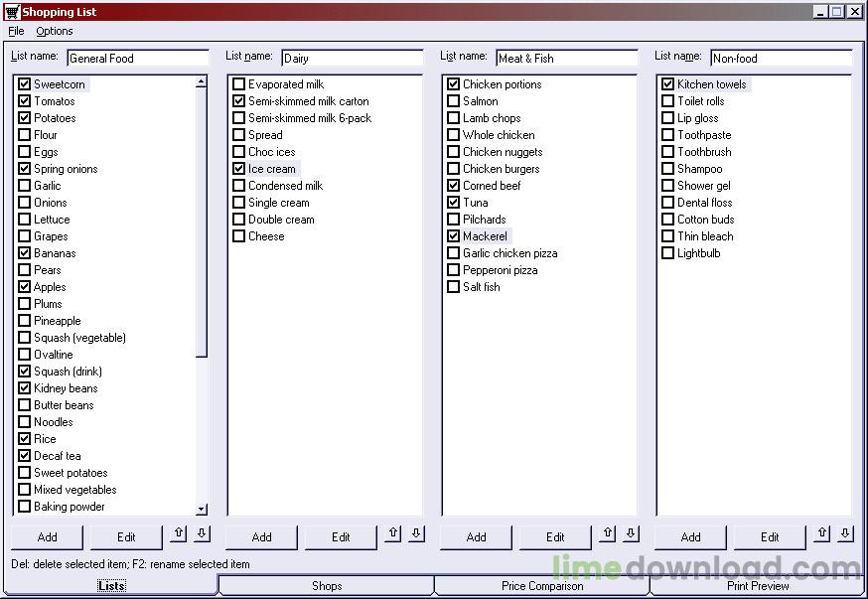Click the Meat & Fish list name field
The height and width of the screenshot is (599, 868).
coord(566,59)
